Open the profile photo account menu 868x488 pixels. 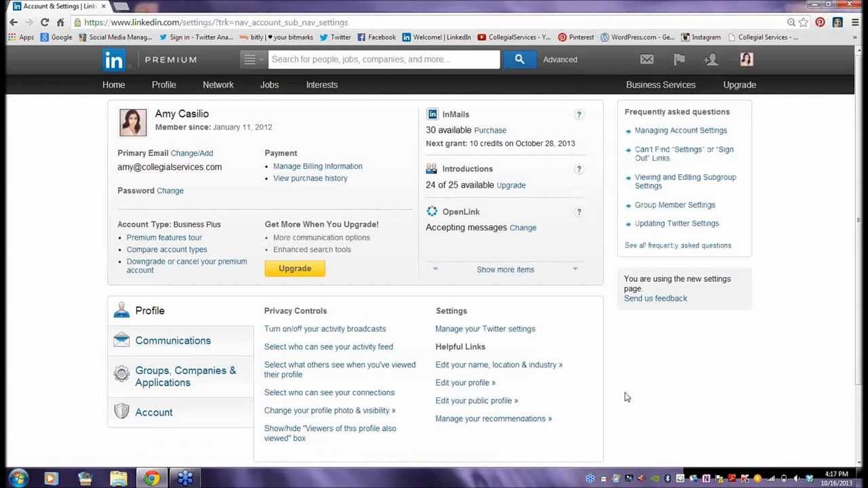(747, 60)
